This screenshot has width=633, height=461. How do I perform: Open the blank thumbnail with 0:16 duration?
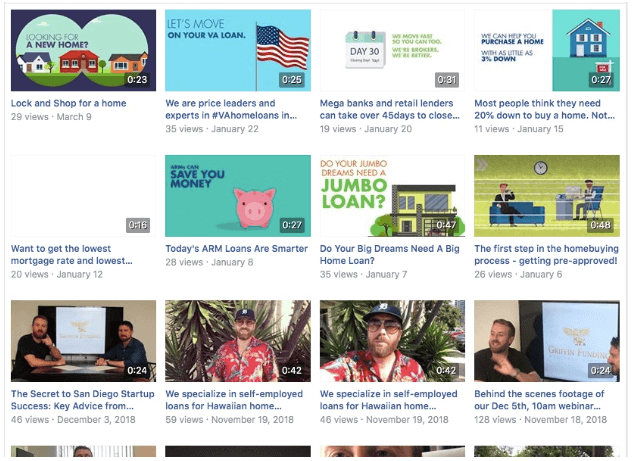click(x=83, y=196)
